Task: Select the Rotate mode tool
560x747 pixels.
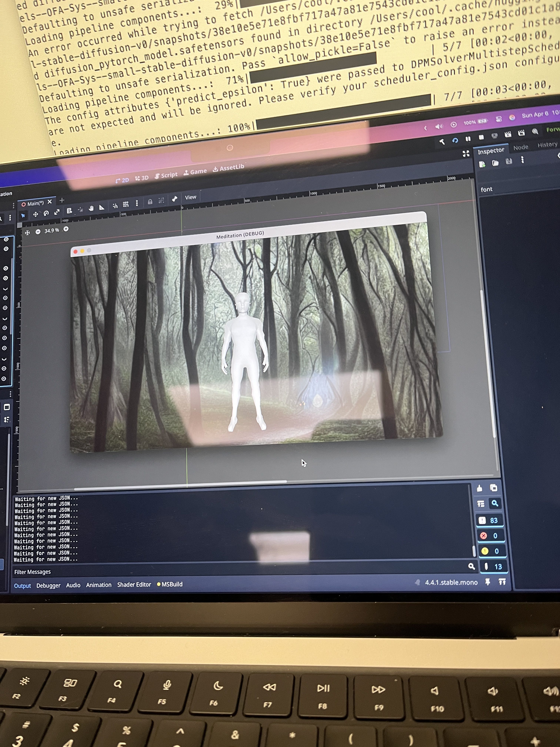Action: coord(46,213)
